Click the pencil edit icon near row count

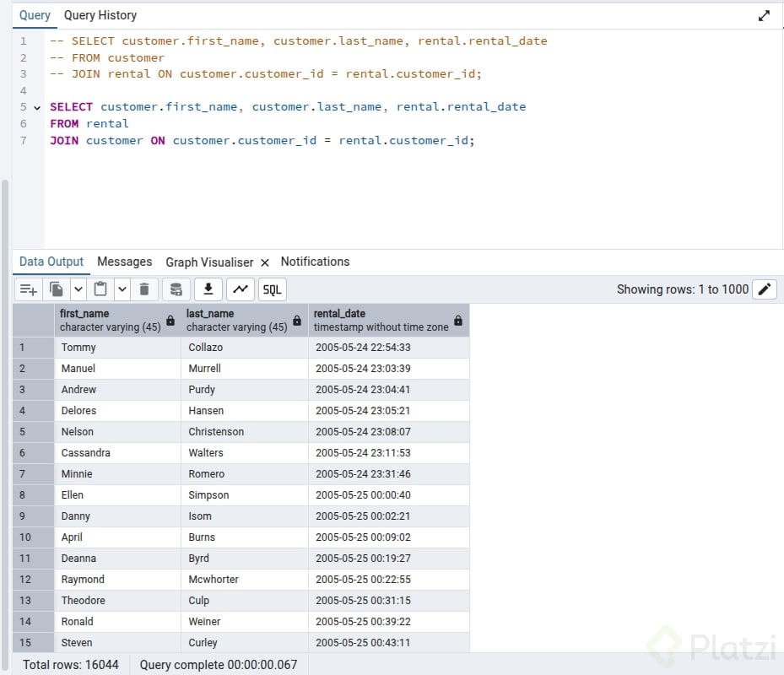(765, 289)
